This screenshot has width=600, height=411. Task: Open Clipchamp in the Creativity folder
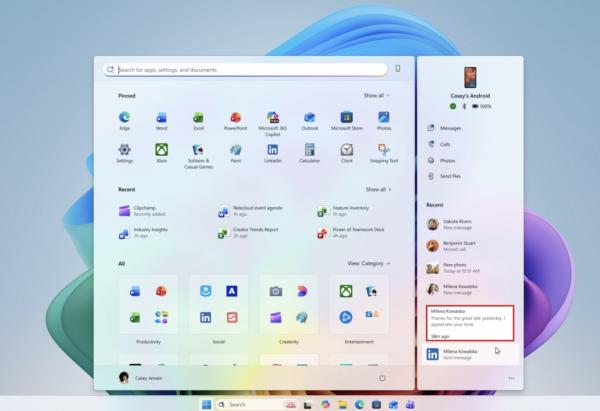[276, 317]
